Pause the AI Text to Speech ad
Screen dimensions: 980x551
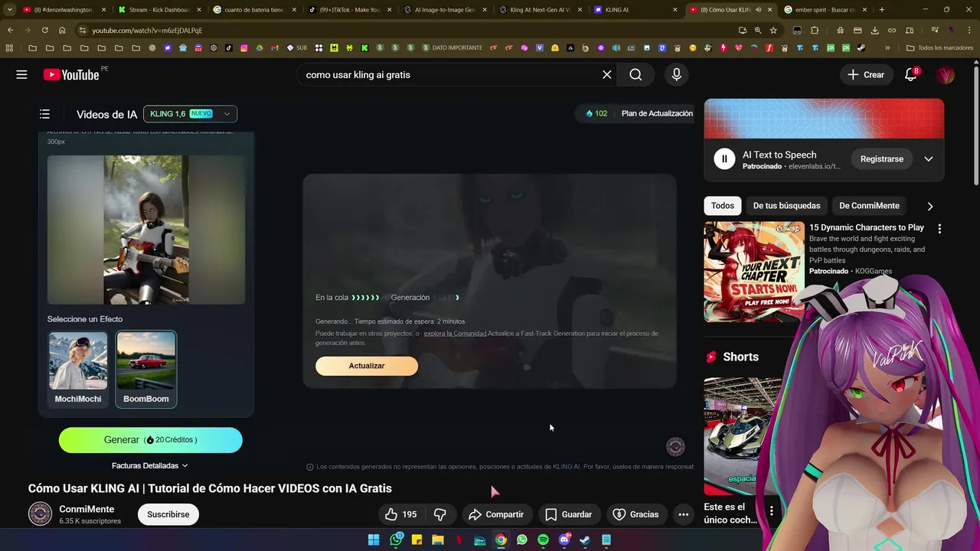pyautogui.click(x=724, y=159)
